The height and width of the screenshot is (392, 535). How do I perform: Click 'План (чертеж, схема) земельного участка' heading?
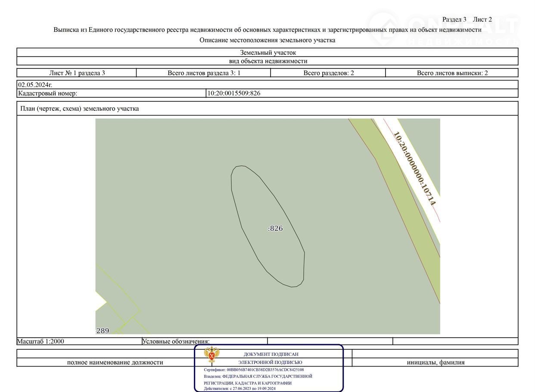coord(80,109)
